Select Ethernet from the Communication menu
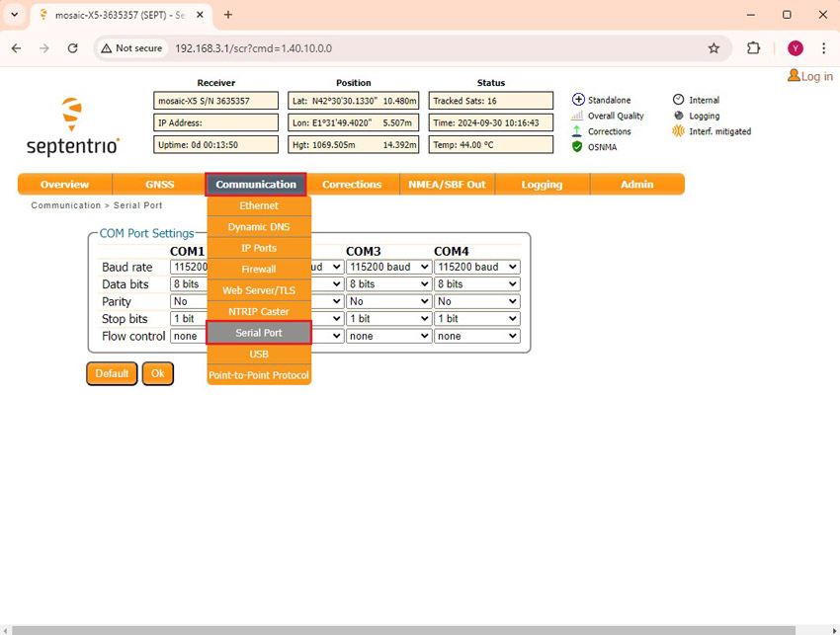The height and width of the screenshot is (635, 840). [x=259, y=205]
